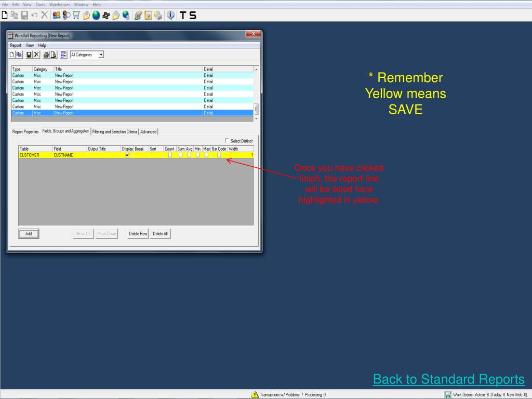Viewport: 532px width, 399px height.
Task: Click the warning triangle icon in status bar
Action: click(x=255, y=394)
